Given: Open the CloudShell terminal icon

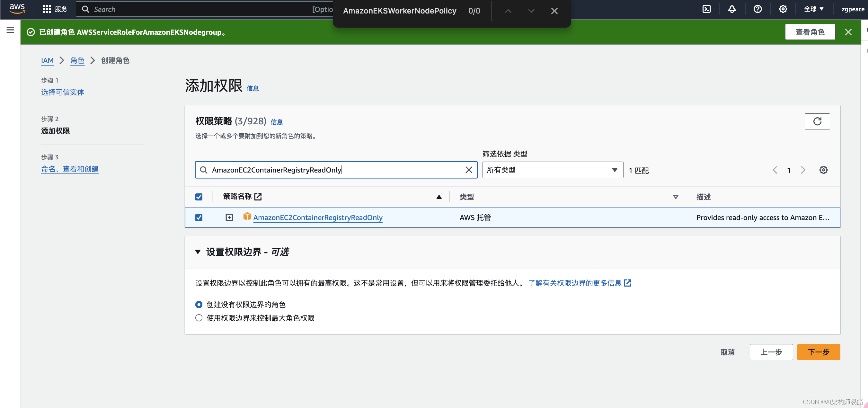Looking at the screenshot, I should coord(706,9).
